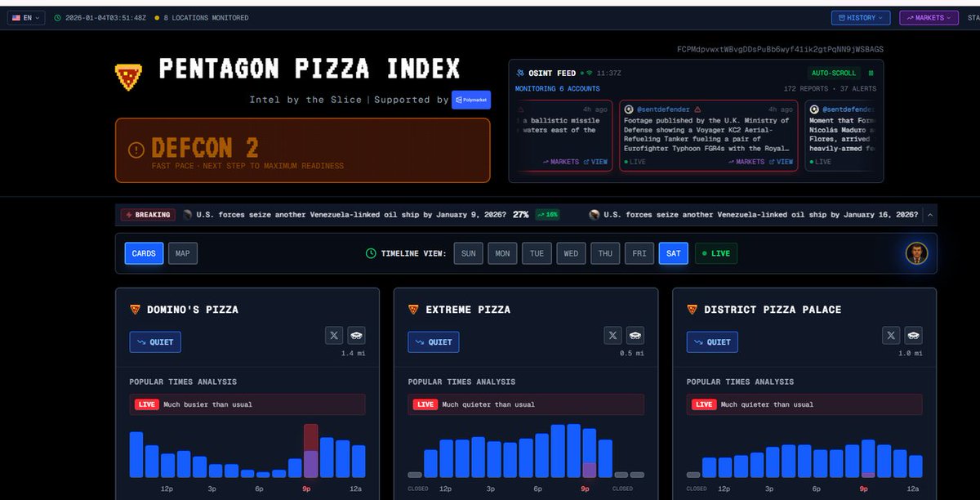Screen dimensions: 980x500
Task: Open MONITORING 6 ACCOUNTS link
Action: click(557, 88)
